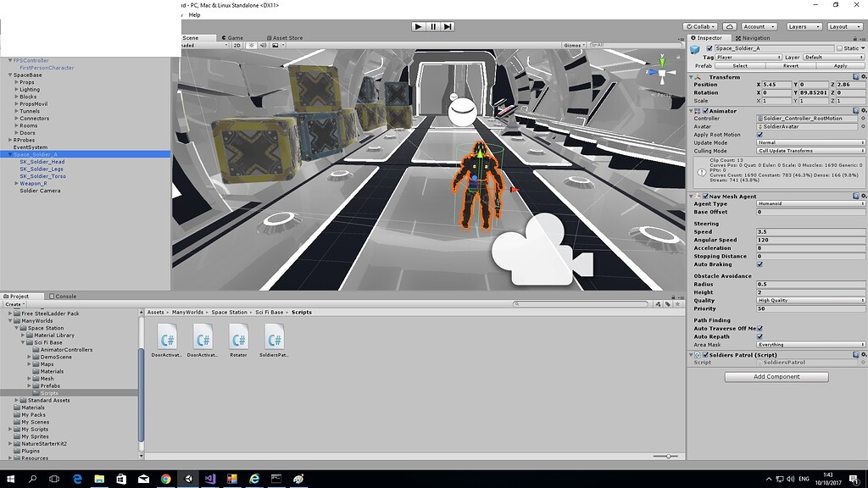Select the Rotator C# script in the Project panel
The image size is (868, 488).
click(238, 339)
